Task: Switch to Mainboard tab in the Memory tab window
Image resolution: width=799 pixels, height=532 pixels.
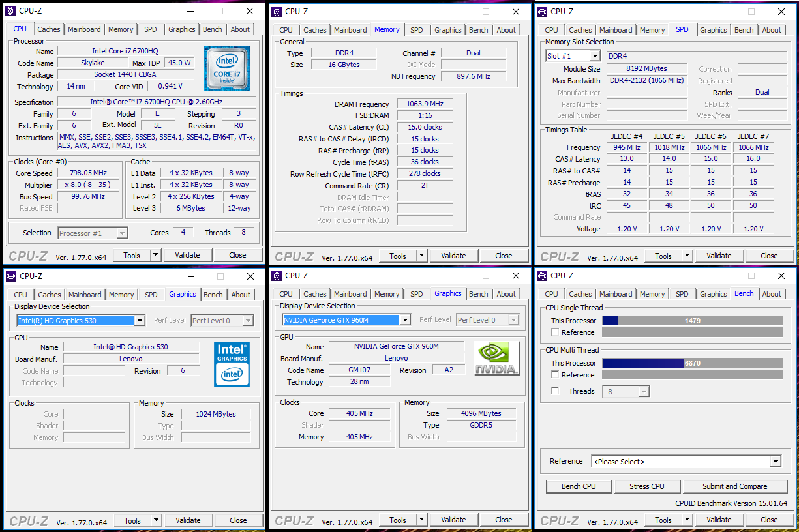Action: (350, 30)
